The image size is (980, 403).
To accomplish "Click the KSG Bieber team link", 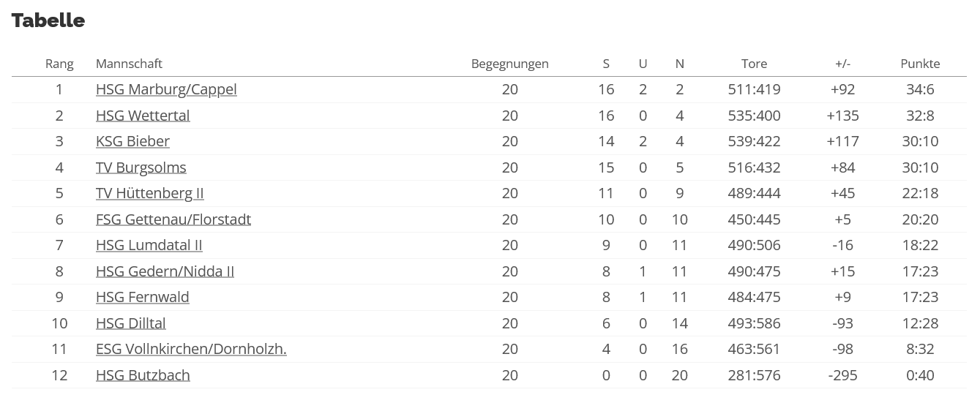I will (132, 141).
